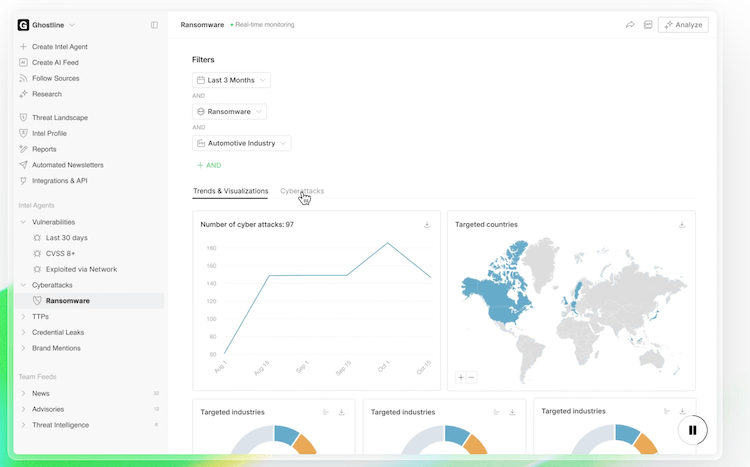Download the second Targeted industries chart

tap(512, 412)
